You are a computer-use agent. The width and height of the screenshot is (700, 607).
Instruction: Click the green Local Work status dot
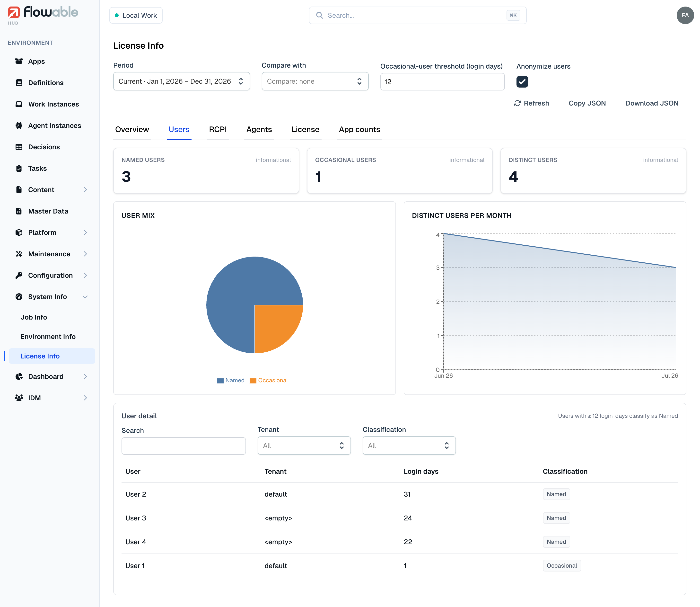[117, 15]
